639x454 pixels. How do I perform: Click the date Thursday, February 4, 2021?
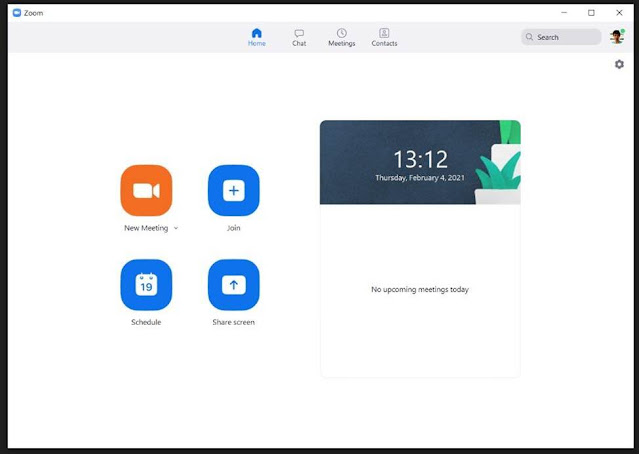(x=420, y=178)
